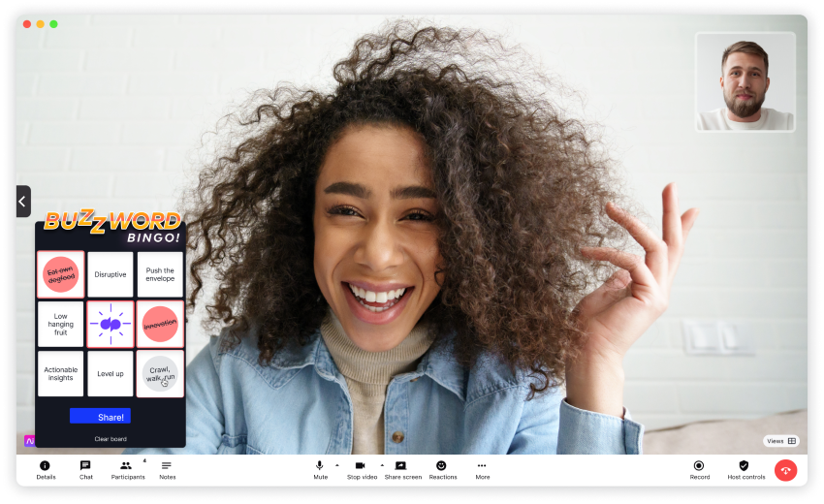This screenshot has height=504, width=824.
Task: Open Reactions smiley menu
Action: [x=442, y=470]
